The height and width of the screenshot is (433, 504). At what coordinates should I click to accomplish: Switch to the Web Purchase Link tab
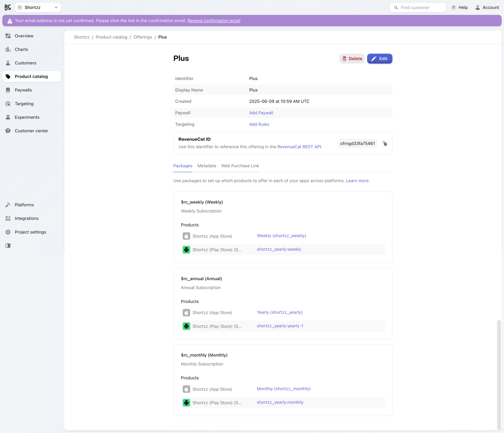tap(240, 166)
